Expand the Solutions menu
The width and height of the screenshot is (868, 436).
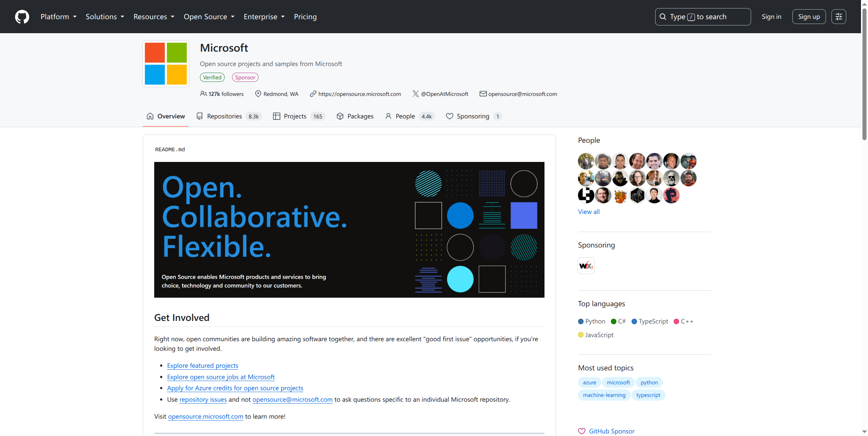coord(105,17)
